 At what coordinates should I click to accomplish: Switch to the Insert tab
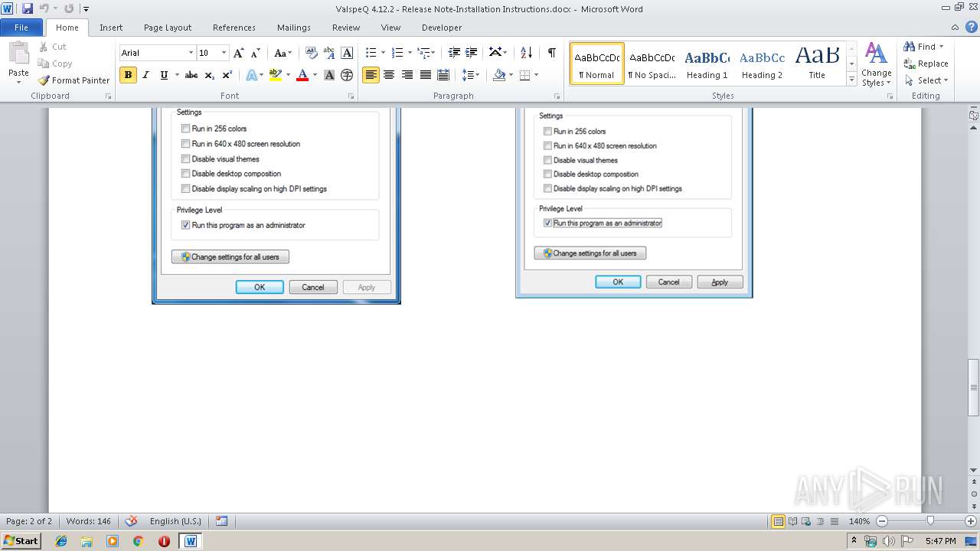pyautogui.click(x=111, y=28)
